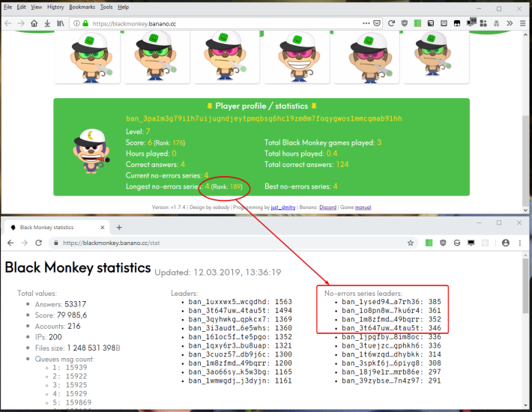This screenshot has width=532, height=412.
Task: Select the grinning monkey thumbnail
Action: click(297, 57)
